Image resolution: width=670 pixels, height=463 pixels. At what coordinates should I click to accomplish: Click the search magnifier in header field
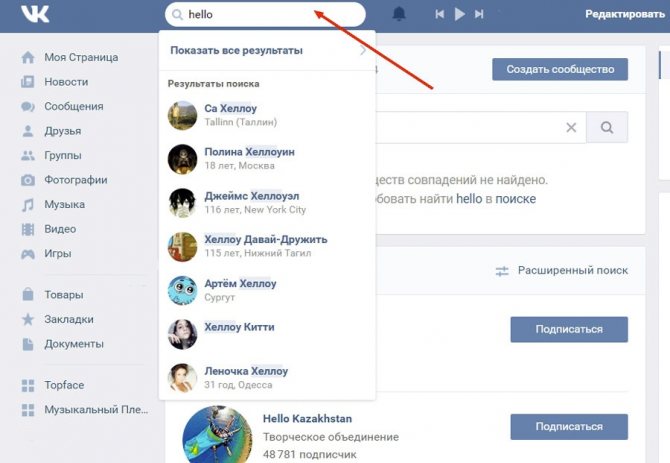[x=177, y=15]
